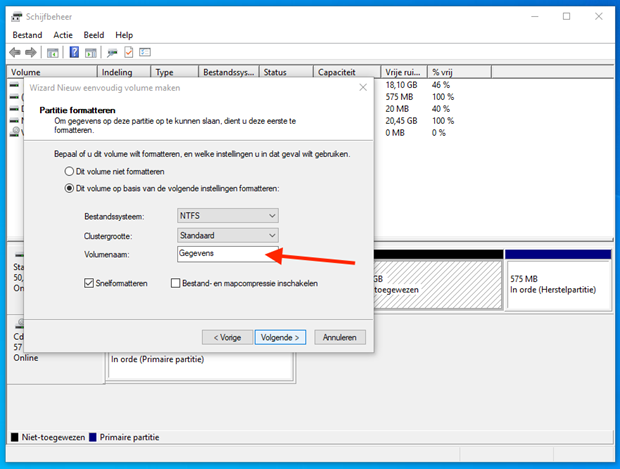Open the Bestandssysteem NTFS dropdown

pos(228,216)
